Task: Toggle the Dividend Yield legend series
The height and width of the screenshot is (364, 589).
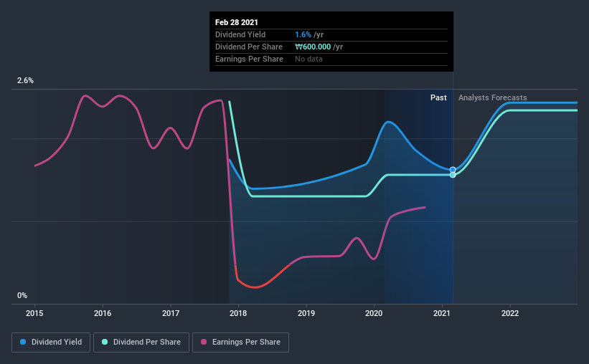Action: click(x=51, y=343)
